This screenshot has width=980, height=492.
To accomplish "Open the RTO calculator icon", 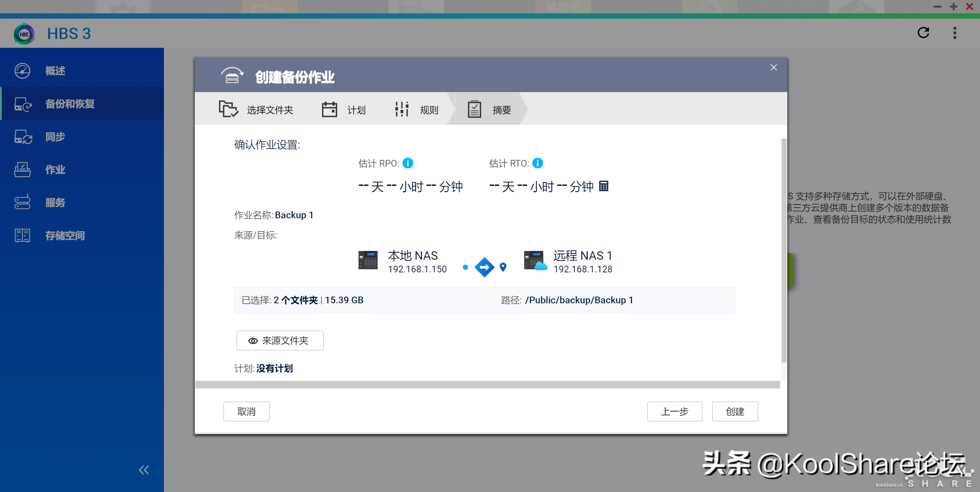I will [x=603, y=186].
